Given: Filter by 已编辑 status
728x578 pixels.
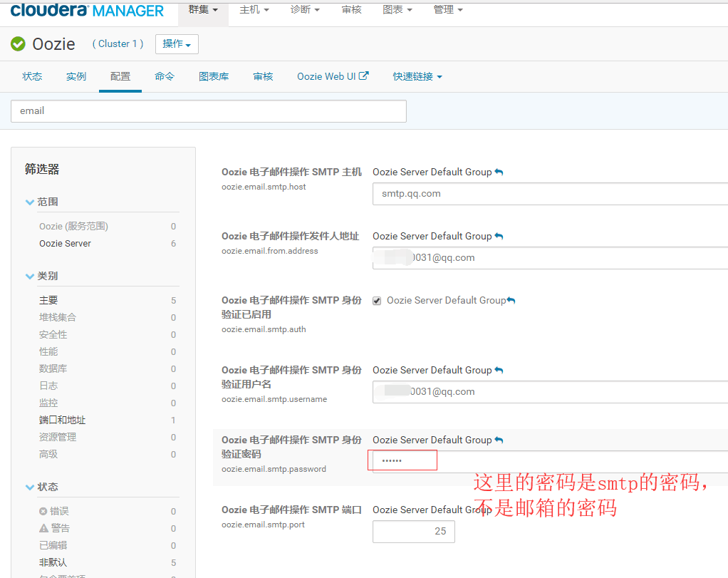Looking at the screenshot, I should tap(53, 545).
